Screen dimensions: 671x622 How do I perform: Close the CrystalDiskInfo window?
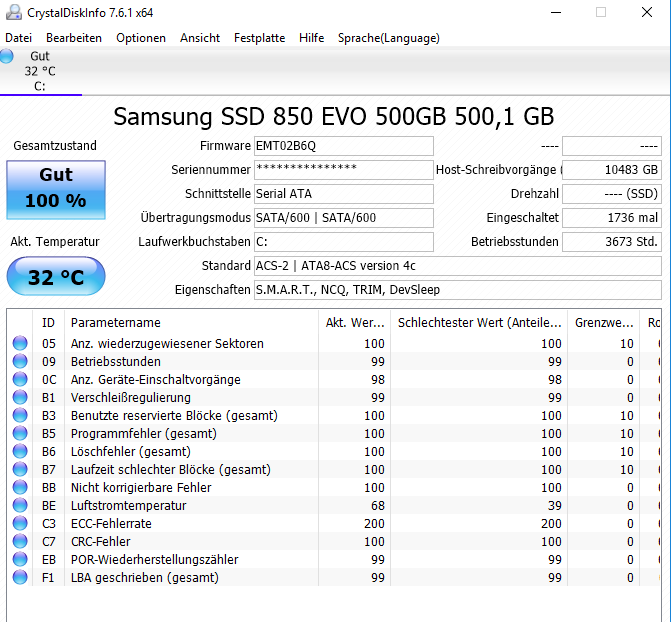point(647,12)
